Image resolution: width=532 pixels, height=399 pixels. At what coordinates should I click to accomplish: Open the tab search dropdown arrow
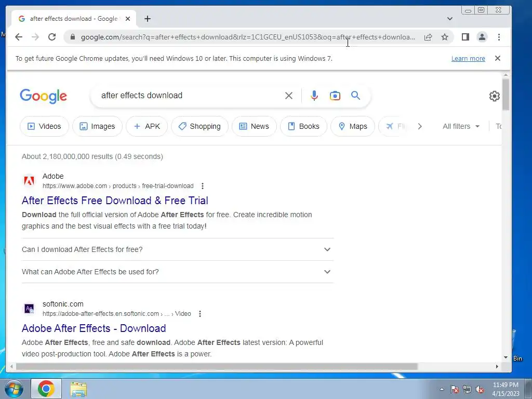point(449,19)
